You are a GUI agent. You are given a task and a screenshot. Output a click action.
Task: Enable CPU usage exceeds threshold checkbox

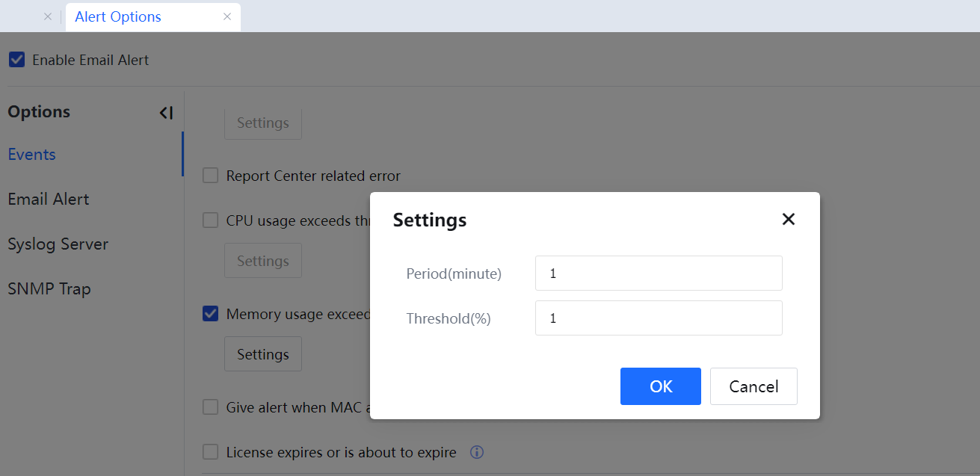click(x=211, y=220)
